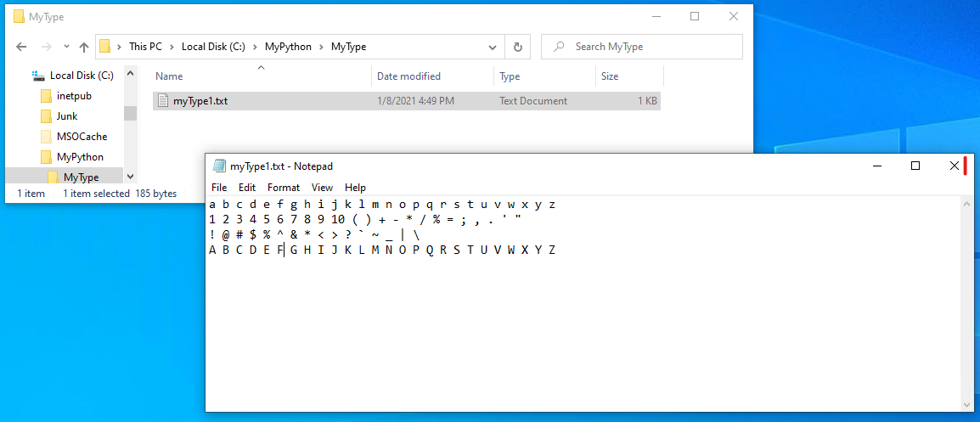Click the Local Disk (C:) drive icon
This screenshot has width=980, height=422.
tap(38, 76)
